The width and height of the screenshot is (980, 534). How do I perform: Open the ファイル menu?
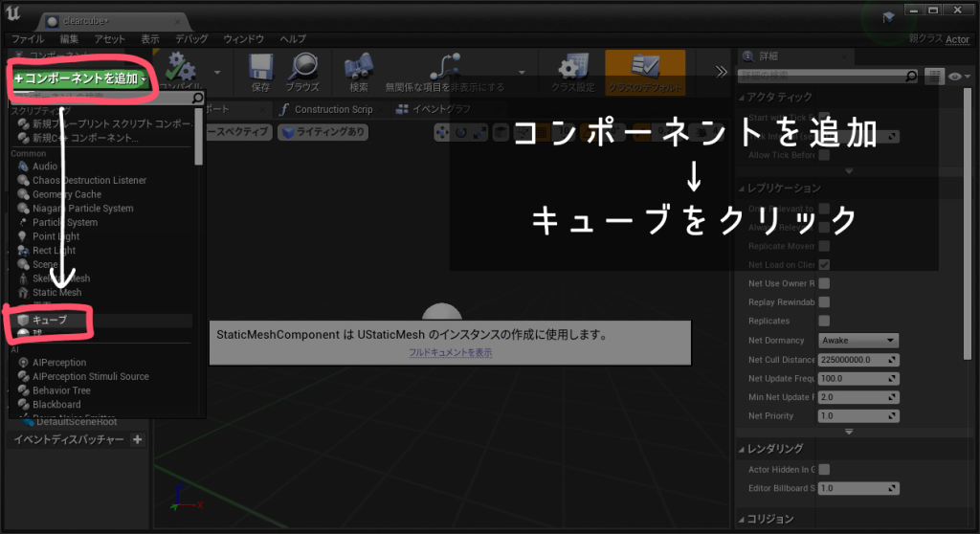pyautogui.click(x=28, y=39)
